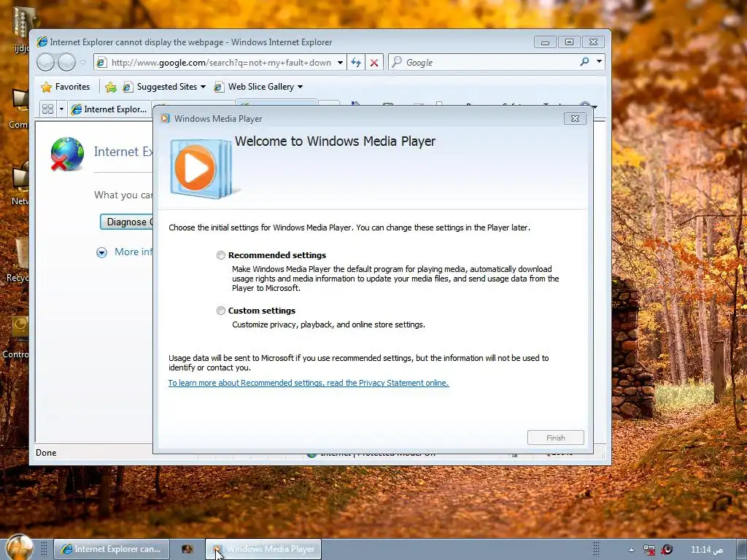Image resolution: width=747 pixels, height=560 pixels.
Task: Close the Internet Explorer window
Action: tap(593, 42)
